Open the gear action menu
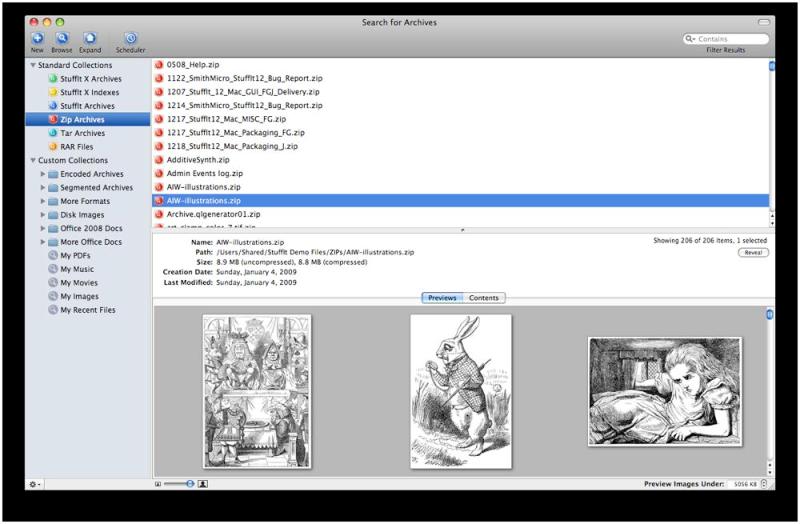Image resolution: width=800 pixels, height=524 pixels. [35, 484]
